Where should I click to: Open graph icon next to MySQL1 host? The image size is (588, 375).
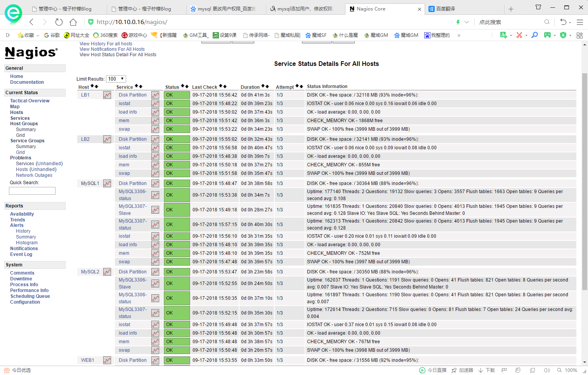107,183
